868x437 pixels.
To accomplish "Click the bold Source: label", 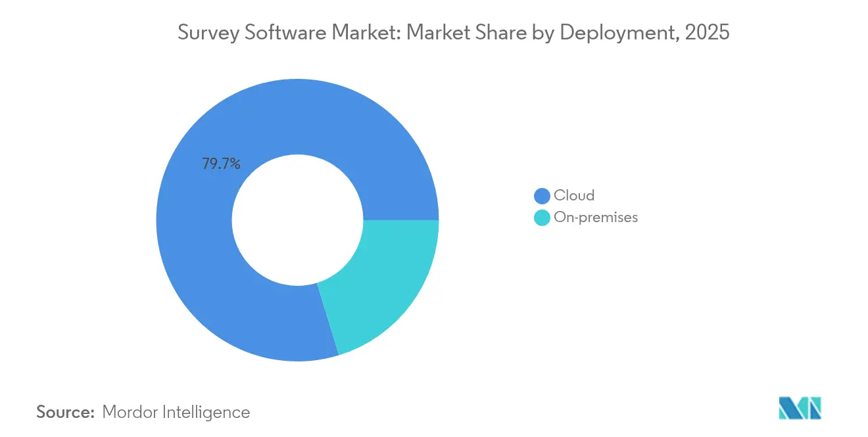I will tap(66, 412).
